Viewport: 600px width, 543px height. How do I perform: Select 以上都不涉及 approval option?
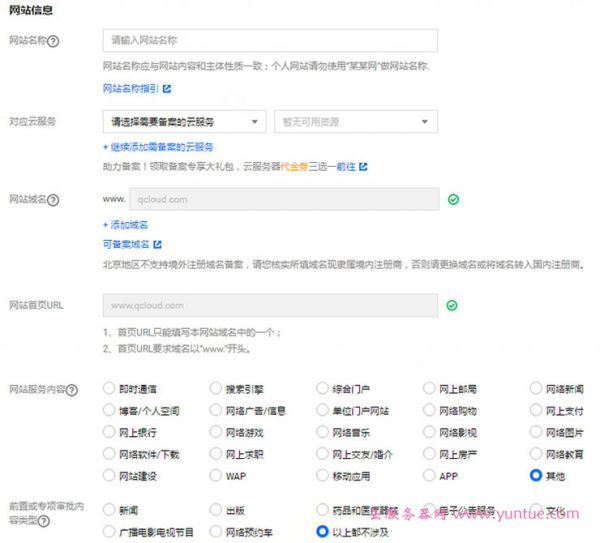coord(322,532)
